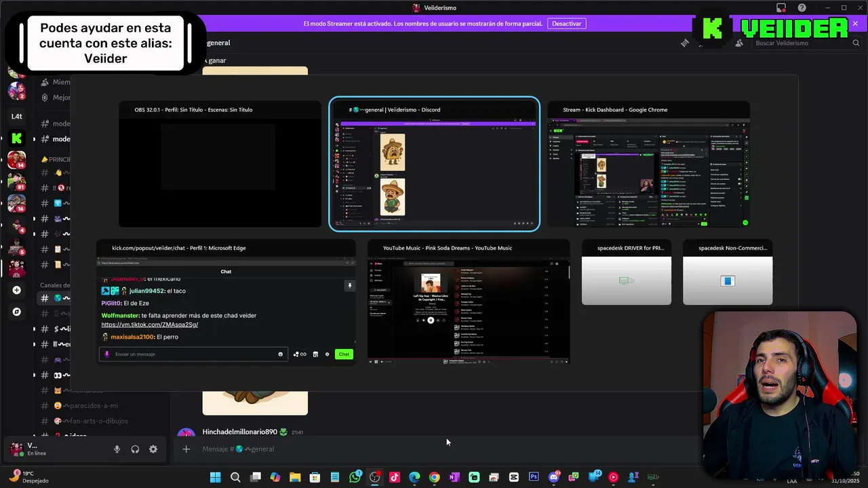Open the Miembros entry in channel list
Screen dimensions: 868x488
coord(56,82)
